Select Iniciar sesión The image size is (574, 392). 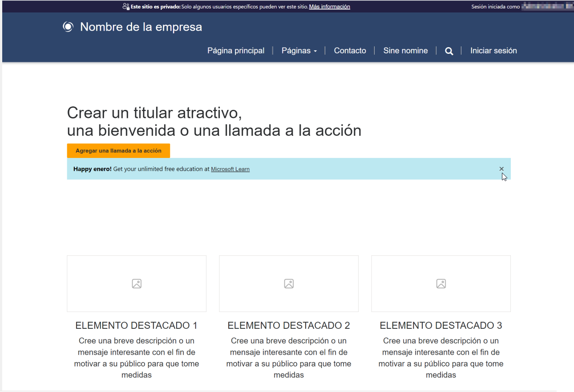493,51
